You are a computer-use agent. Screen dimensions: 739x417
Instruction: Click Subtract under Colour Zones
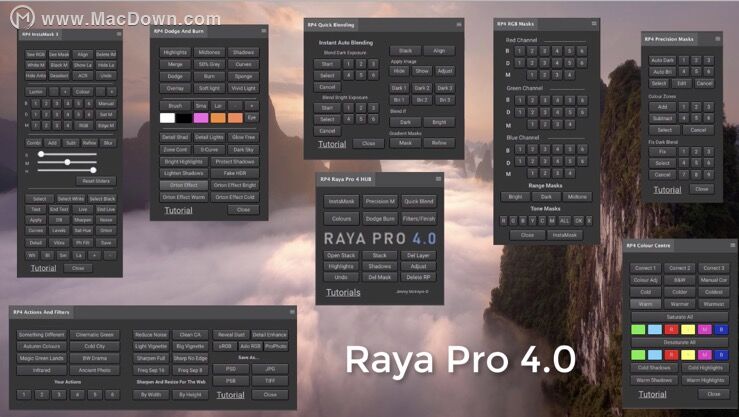click(x=662, y=118)
